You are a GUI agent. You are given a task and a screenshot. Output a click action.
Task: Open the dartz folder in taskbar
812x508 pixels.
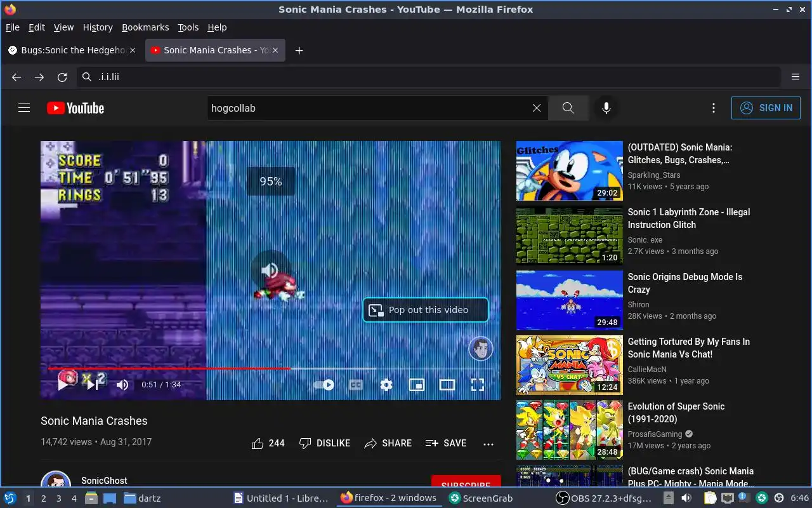pyautogui.click(x=142, y=498)
